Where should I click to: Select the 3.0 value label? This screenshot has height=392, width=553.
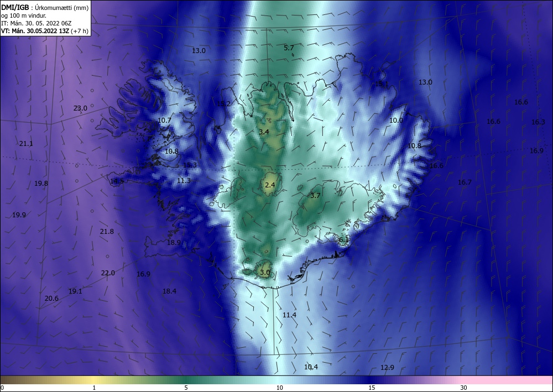[265, 272]
